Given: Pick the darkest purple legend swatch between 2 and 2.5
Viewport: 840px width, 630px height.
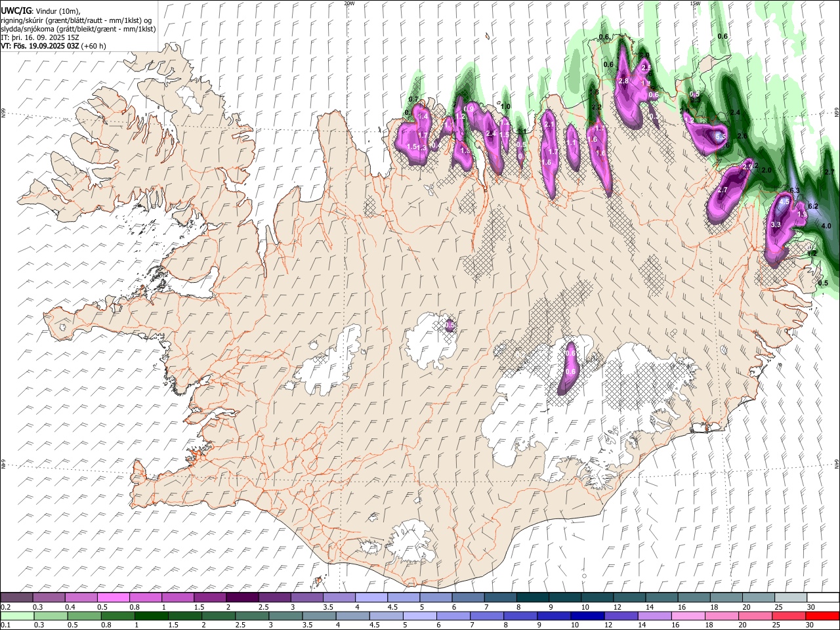Looking at the screenshot, I should 242,598.
